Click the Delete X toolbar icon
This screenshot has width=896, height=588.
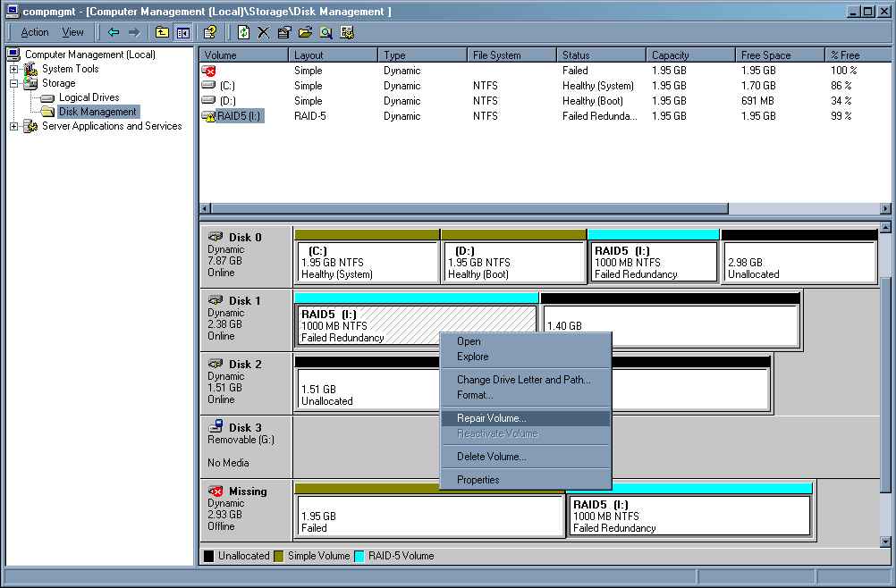pos(264,32)
